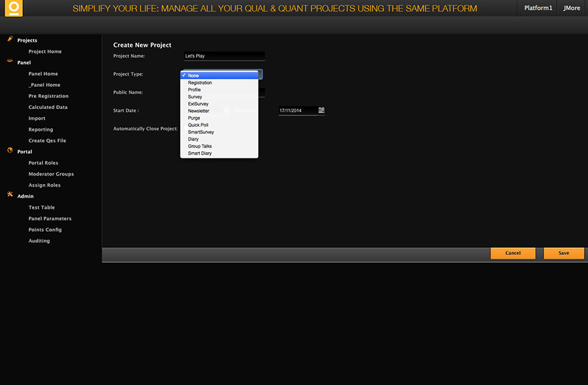Click the Project Name text field
588x385 pixels.
224,56
